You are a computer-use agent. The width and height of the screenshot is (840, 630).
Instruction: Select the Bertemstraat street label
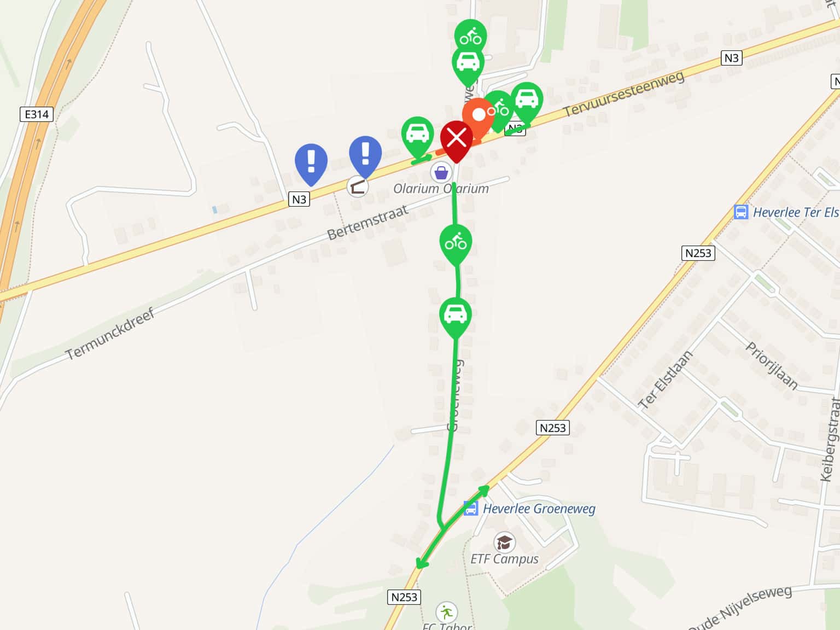367,223
